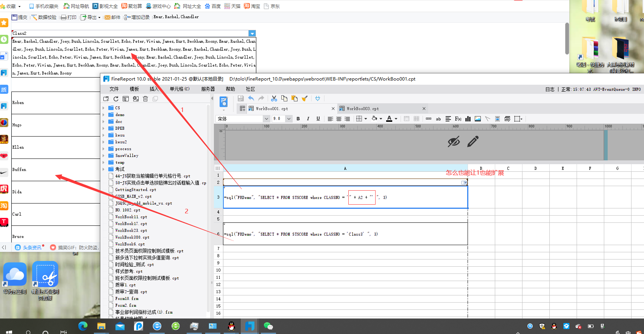This screenshot has width=644, height=334.
Task: Click the browser page vertical scrollbar
Action: point(567,38)
